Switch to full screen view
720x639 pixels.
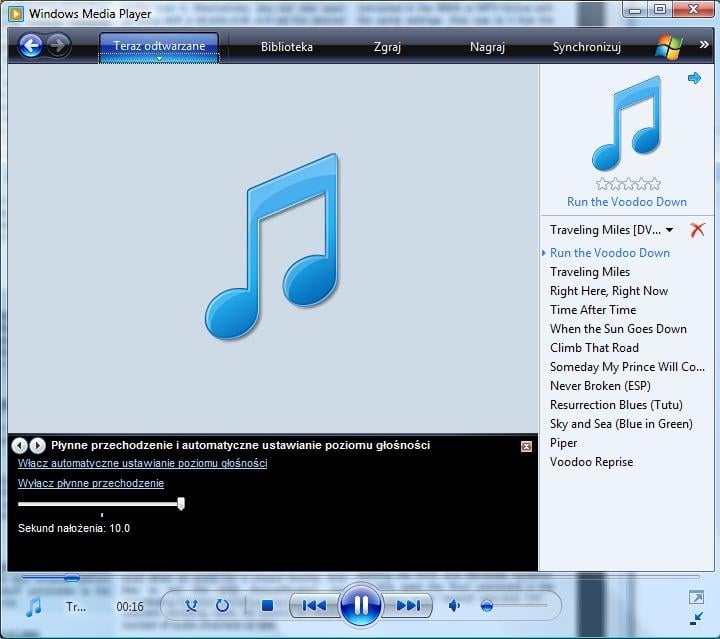pyautogui.click(x=696, y=597)
